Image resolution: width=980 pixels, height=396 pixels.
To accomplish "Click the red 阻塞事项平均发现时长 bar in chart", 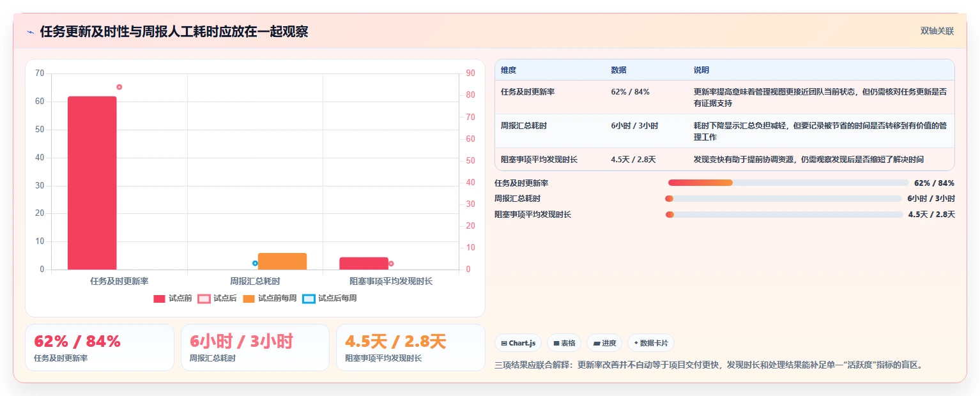I will point(364,263).
